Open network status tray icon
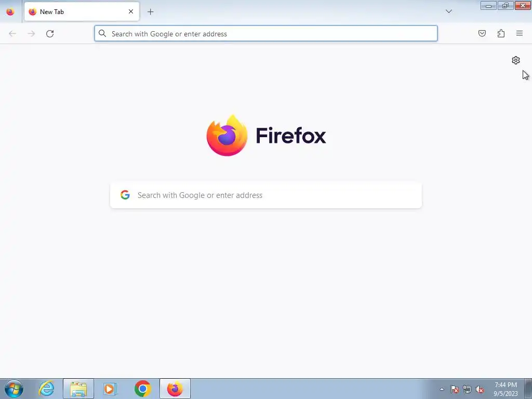532x399 pixels. [x=467, y=390]
